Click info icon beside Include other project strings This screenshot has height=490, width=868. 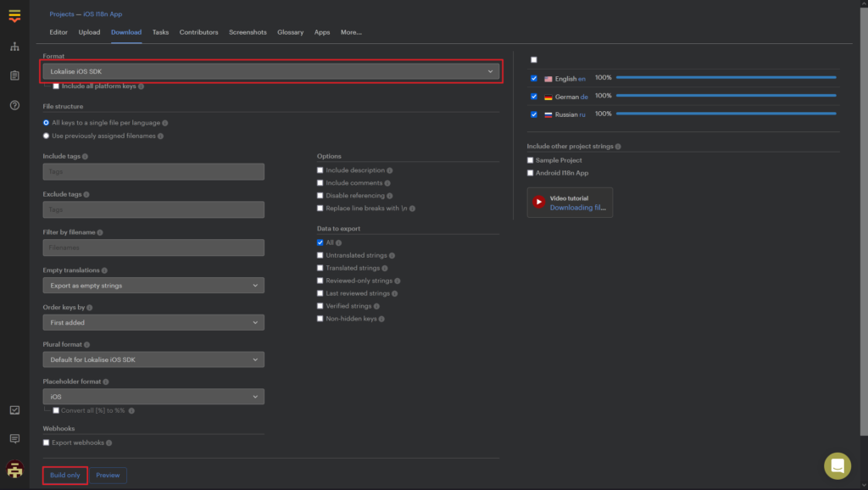tap(618, 147)
